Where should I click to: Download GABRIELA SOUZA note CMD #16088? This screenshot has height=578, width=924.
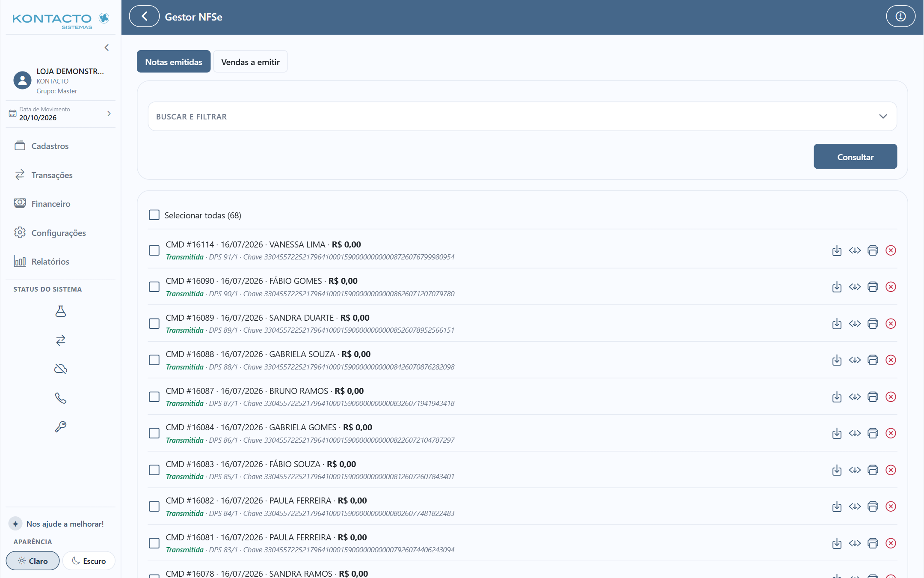pyautogui.click(x=837, y=360)
